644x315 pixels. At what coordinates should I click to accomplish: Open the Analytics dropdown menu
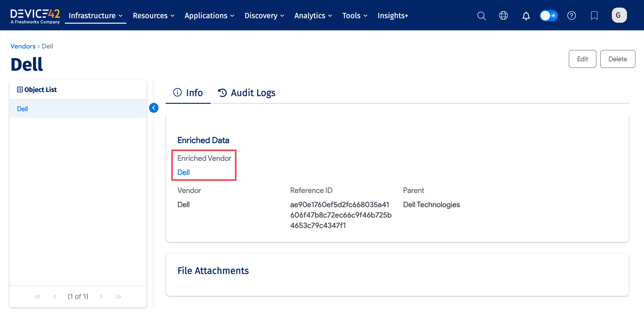click(x=313, y=15)
